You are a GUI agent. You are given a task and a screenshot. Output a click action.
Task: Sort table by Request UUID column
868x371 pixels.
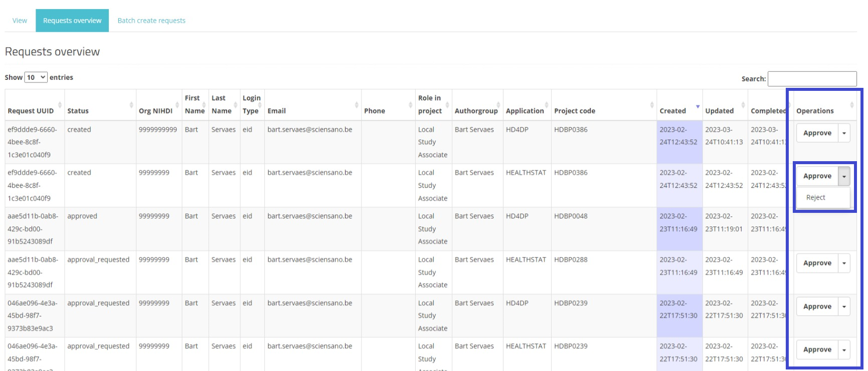(x=31, y=110)
